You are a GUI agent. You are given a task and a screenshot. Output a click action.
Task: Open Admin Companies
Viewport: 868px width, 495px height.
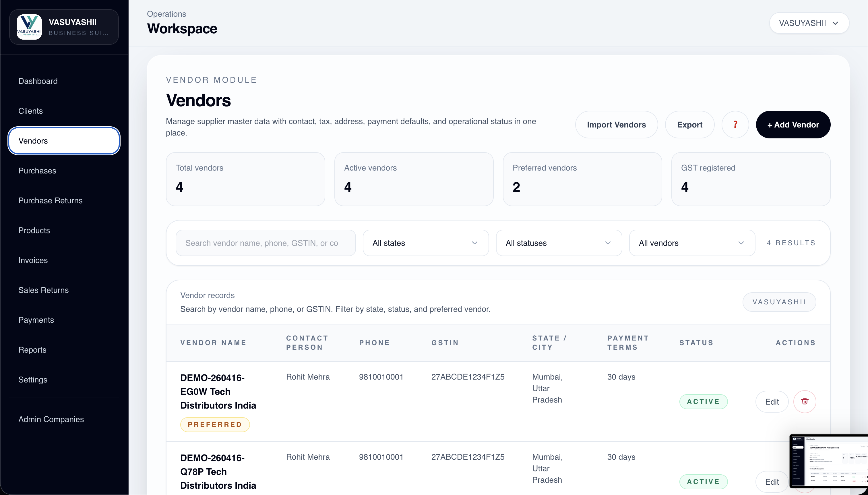pyautogui.click(x=64, y=419)
